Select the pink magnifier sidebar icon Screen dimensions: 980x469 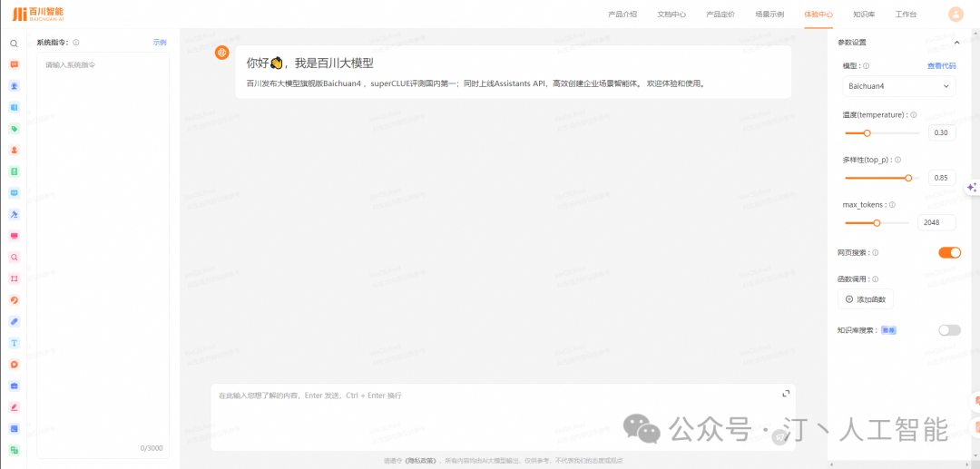14,257
